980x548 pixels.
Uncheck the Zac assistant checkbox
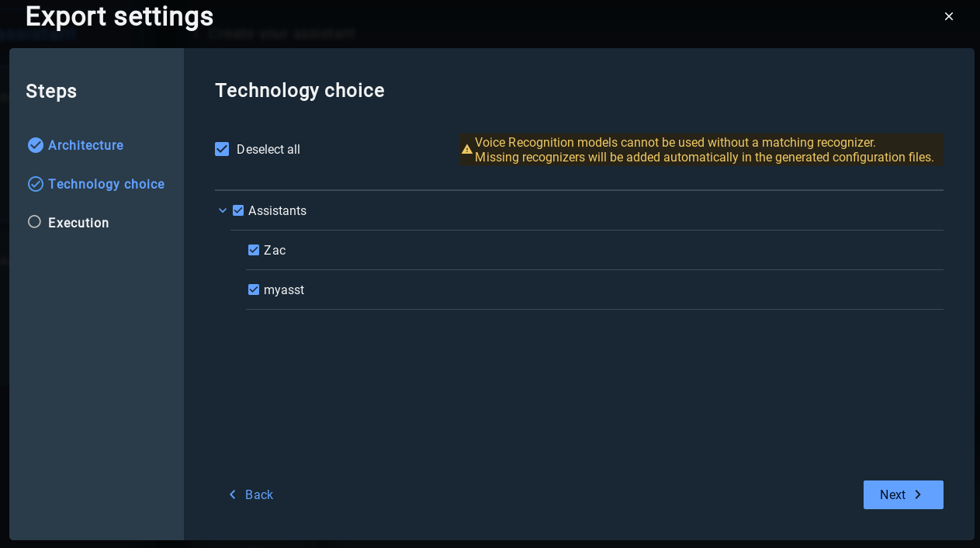point(254,250)
